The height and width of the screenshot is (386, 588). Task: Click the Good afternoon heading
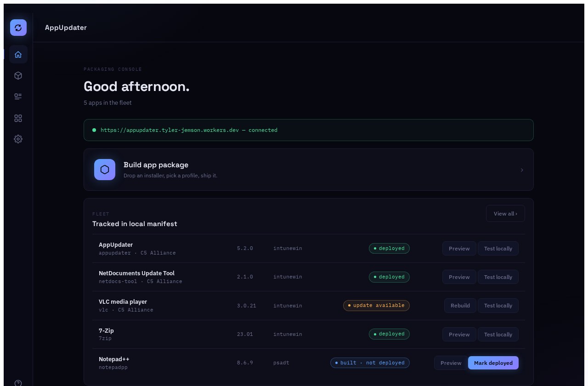[x=136, y=86]
